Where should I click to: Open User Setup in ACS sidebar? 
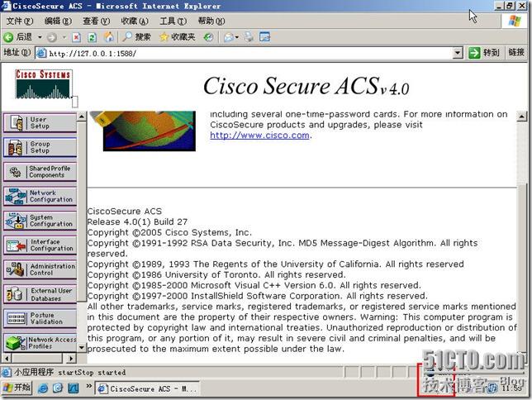coord(40,123)
